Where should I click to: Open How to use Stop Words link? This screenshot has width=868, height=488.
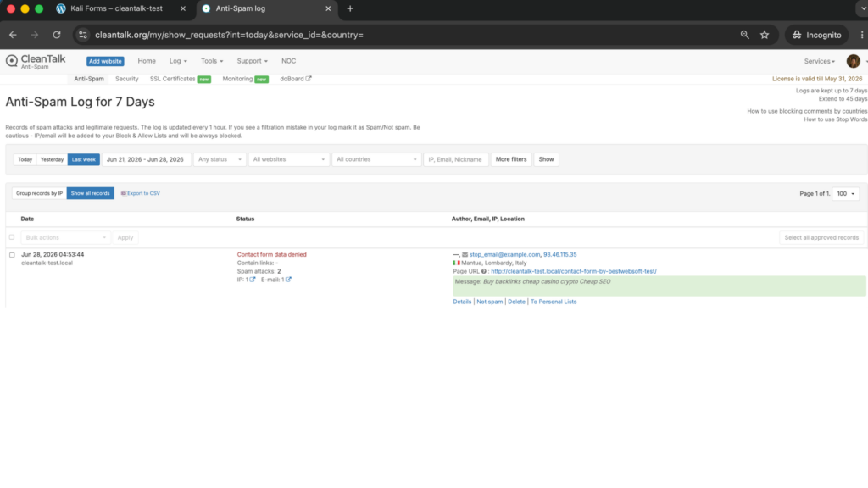click(x=835, y=119)
